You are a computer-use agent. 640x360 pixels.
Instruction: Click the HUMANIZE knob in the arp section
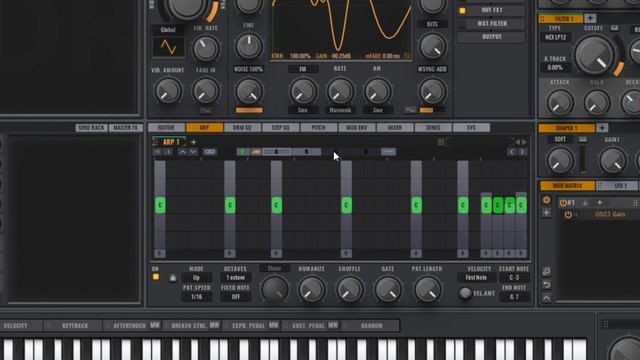311,289
